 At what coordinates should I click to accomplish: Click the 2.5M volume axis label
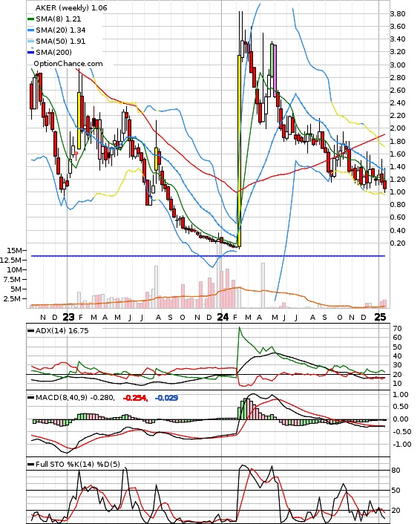point(12,299)
